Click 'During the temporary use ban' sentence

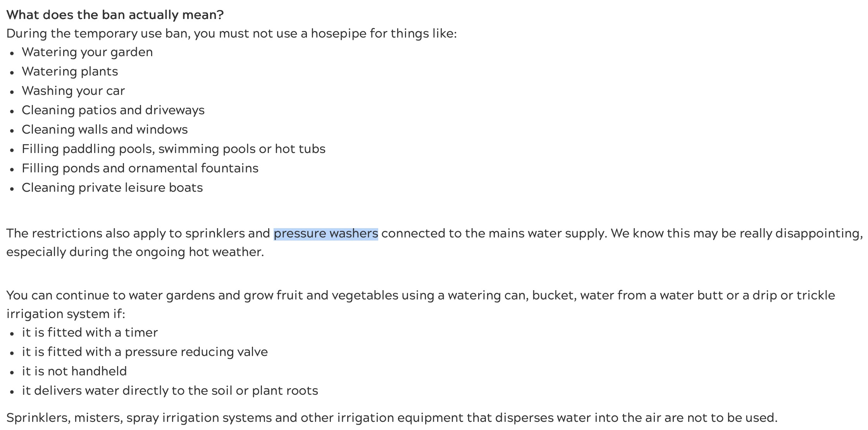tap(232, 33)
